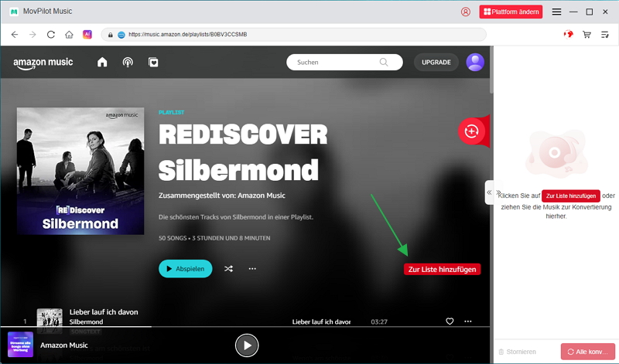This screenshot has width=619, height=364.
Task: Open the AI tool icon beside address bar
Action: pos(87,34)
